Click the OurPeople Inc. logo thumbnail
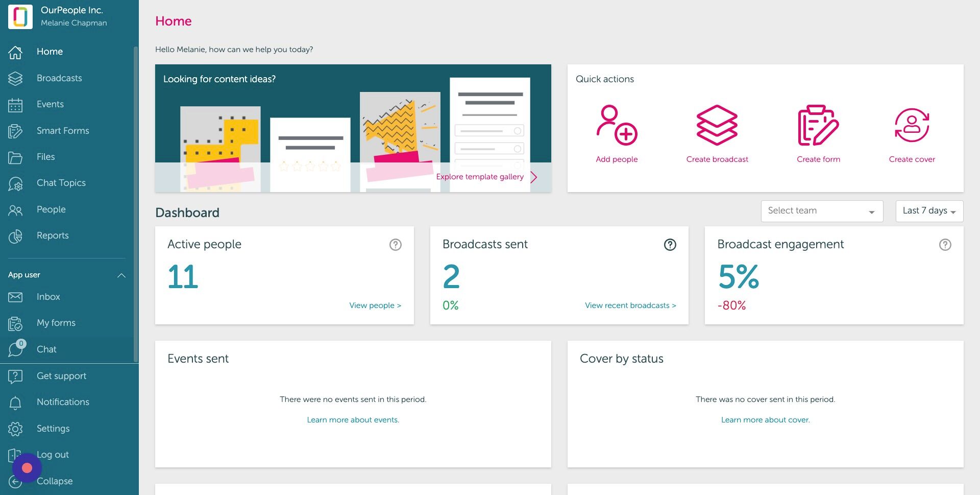Screen dimensions: 980x495 tap(20, 16)
